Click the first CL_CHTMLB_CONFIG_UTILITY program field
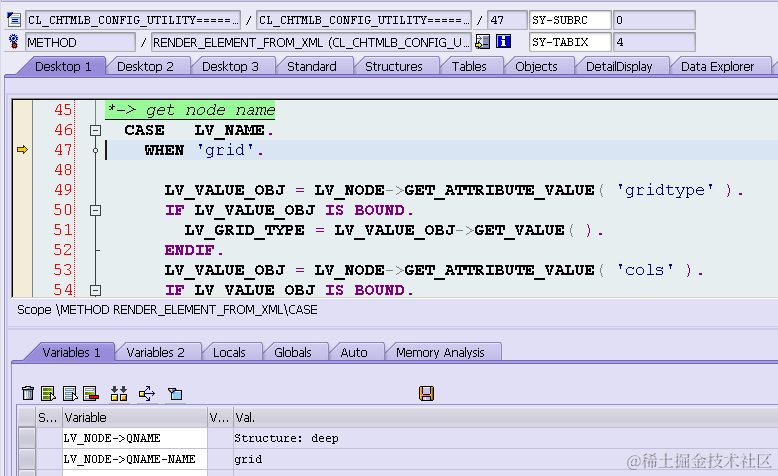This screenshot has height=476, width=778. click(x=132, y=20)
